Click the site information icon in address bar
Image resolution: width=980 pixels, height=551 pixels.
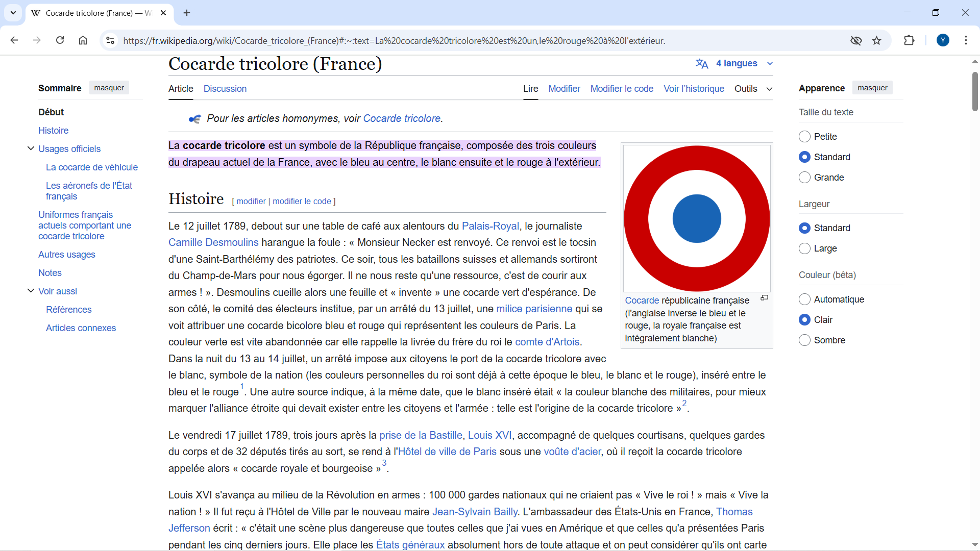110,40
